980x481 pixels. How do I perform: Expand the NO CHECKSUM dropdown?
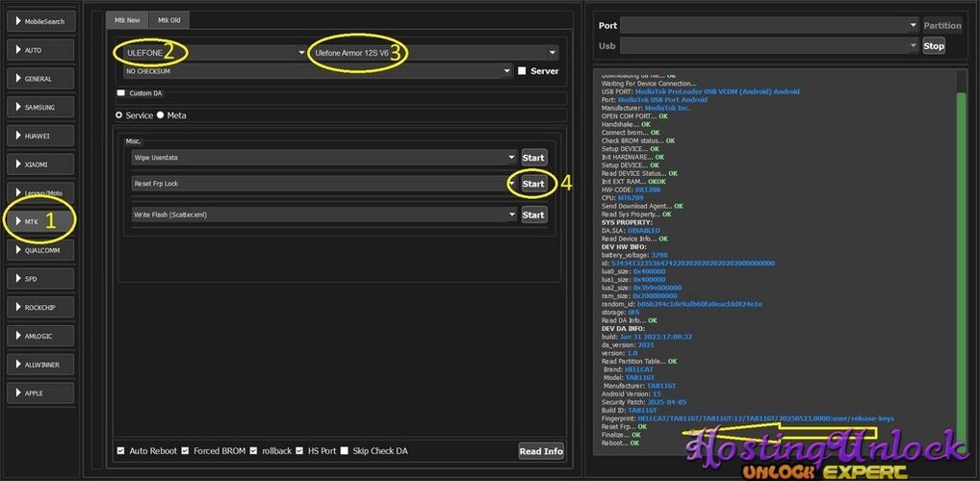coord(318,71)
